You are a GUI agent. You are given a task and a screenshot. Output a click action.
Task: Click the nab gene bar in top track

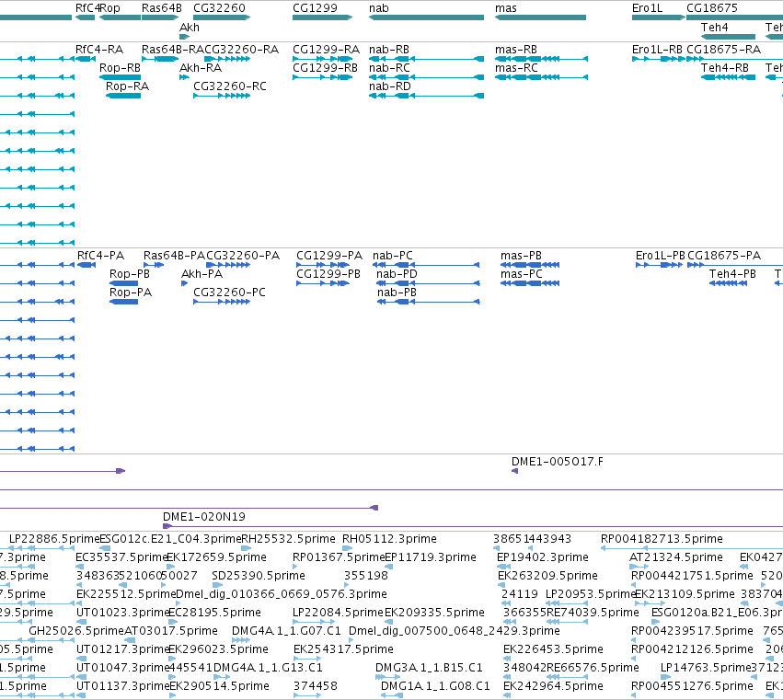426,17
